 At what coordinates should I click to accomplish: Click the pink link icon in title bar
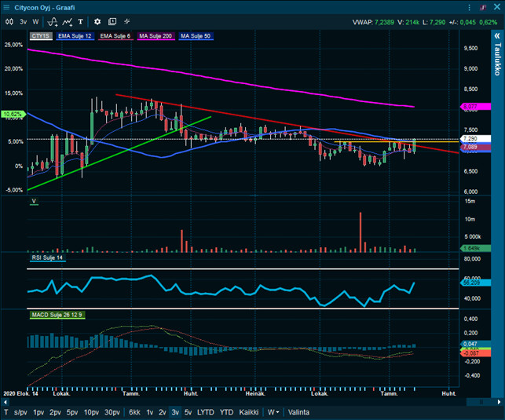(x=481, y=7)
